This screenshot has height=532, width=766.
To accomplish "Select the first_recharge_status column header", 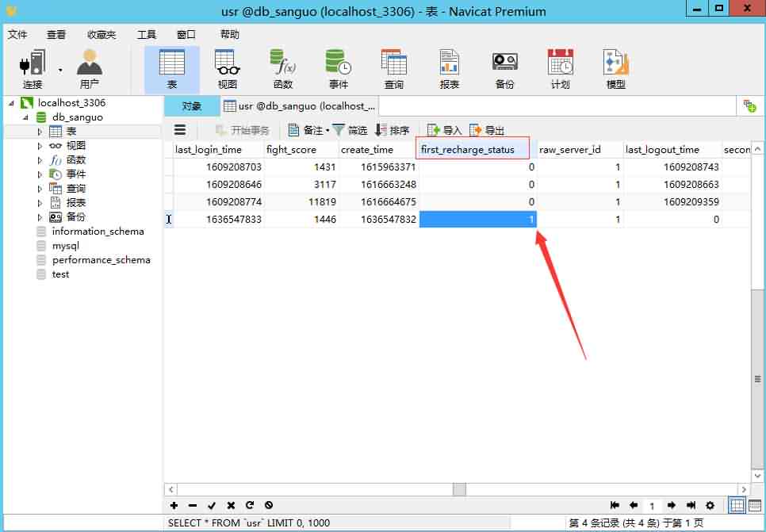I will (473, 149).
